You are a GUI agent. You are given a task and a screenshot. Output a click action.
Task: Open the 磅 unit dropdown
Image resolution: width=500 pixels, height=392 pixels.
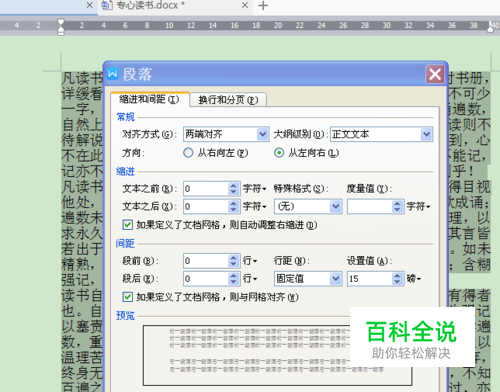[x=414, y=278]
